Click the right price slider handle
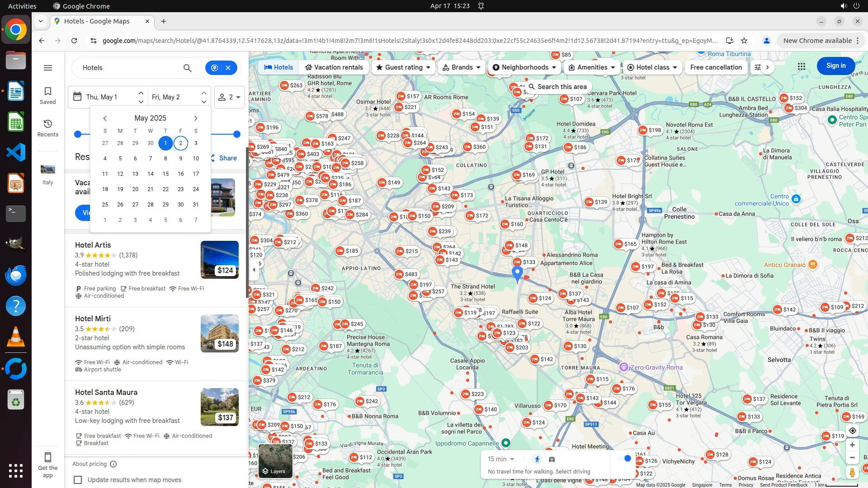Viewport: 868px width, 488px height. click(x=236, y=134)
